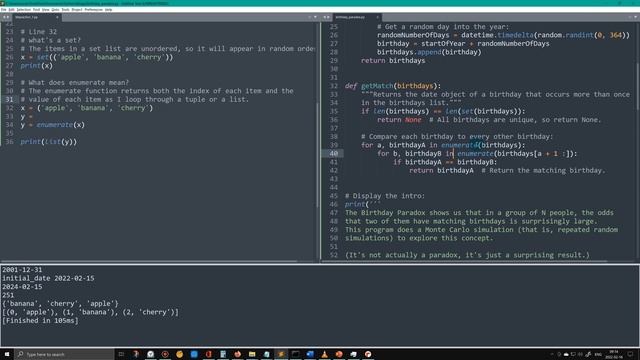The height and width of the screenshot is (360, 640).
Task: Click output value '251'
Action: pos(8,295)
